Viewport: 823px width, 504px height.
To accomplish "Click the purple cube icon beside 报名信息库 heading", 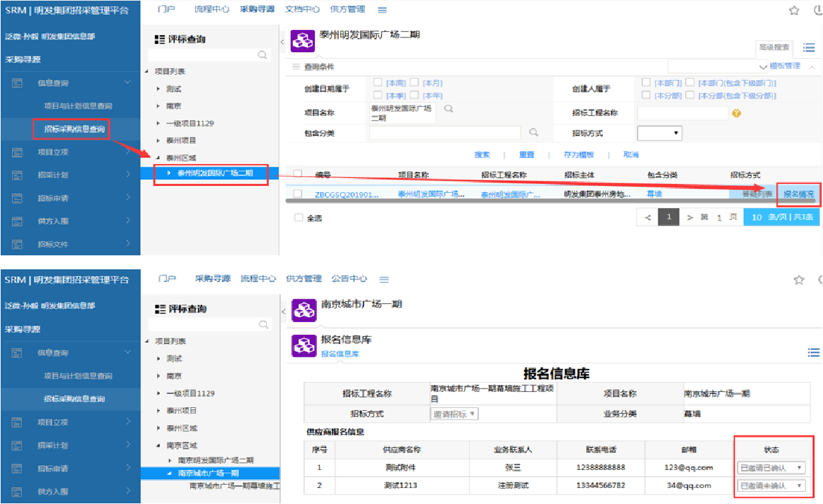I will point(303,345).
